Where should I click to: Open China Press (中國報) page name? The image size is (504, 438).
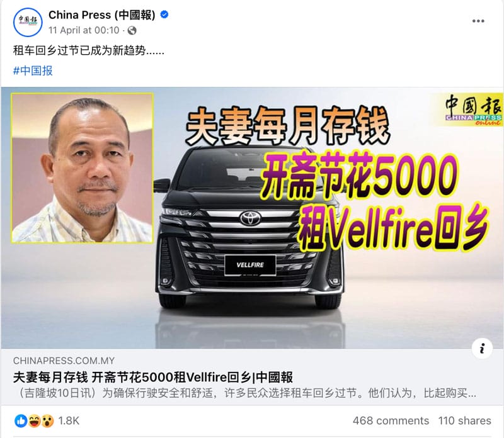point(102,14)
